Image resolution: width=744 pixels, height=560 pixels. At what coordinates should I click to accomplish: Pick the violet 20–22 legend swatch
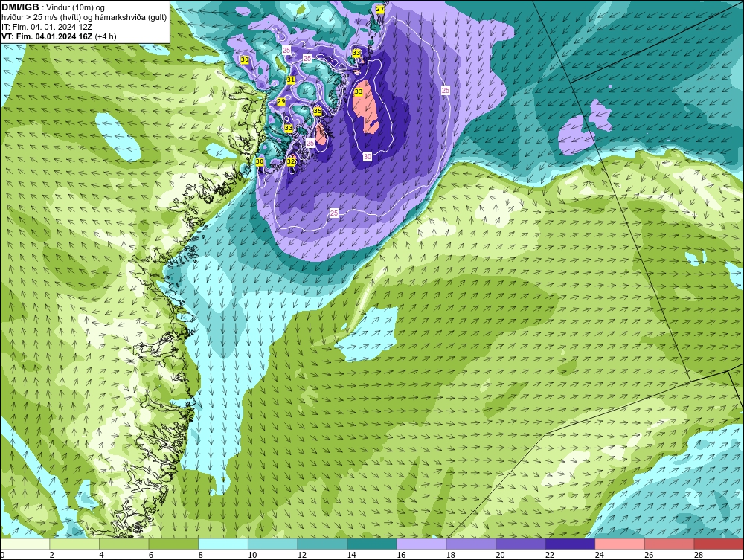[x=521, y=544]
